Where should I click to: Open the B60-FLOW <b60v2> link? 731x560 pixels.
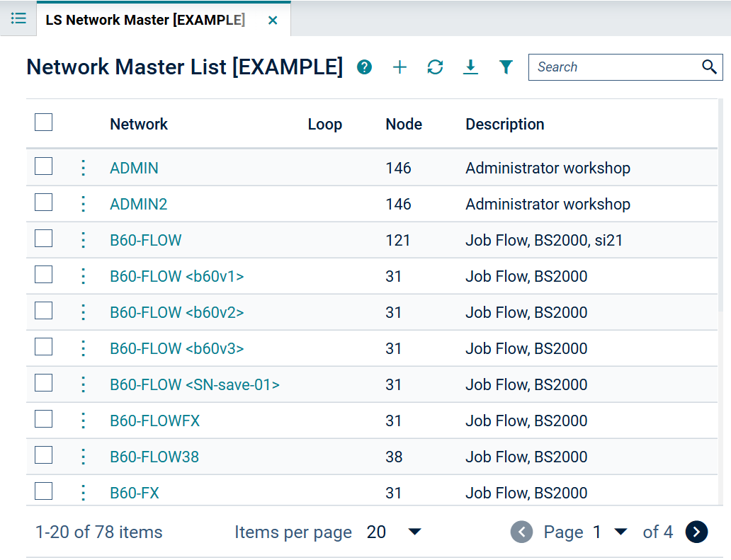[x=177, y=312]
